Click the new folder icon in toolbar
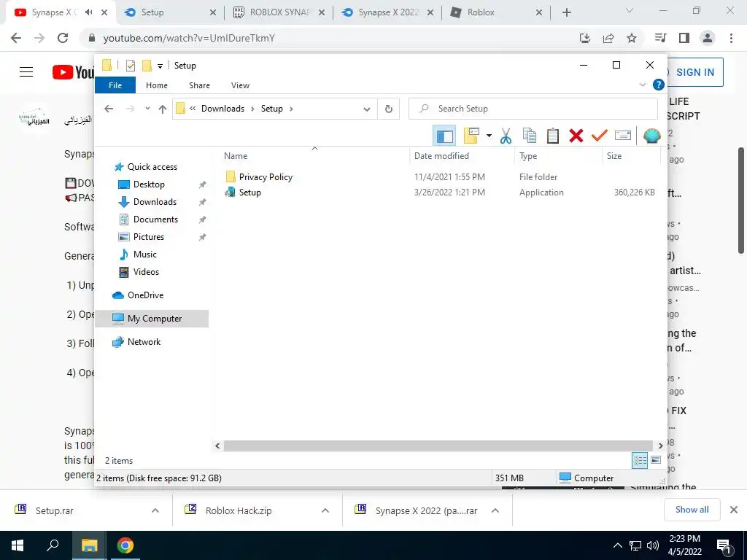 (x=471, y=136)
